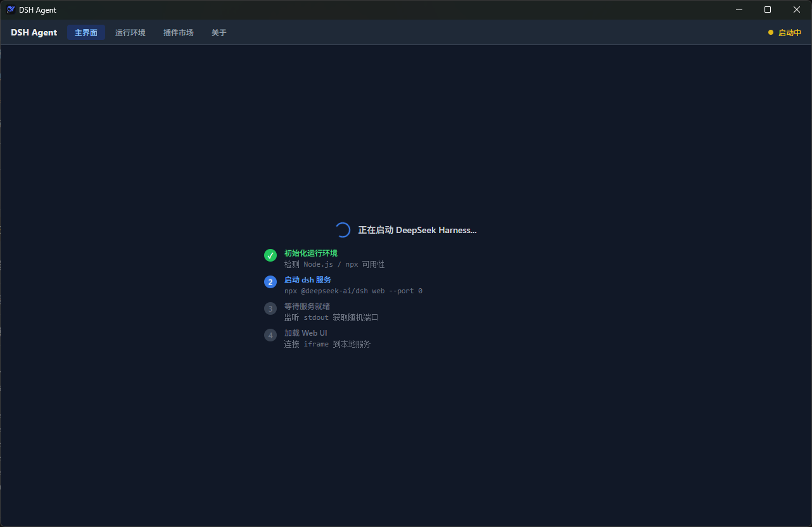
Task: Click the loading spinner icon
Action: coord(343,230)
